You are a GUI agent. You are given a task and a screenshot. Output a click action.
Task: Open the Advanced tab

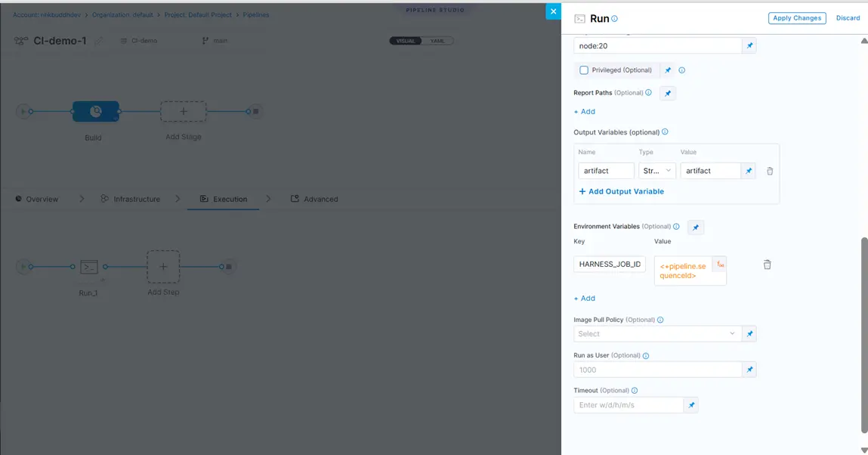tap(314, 200)
